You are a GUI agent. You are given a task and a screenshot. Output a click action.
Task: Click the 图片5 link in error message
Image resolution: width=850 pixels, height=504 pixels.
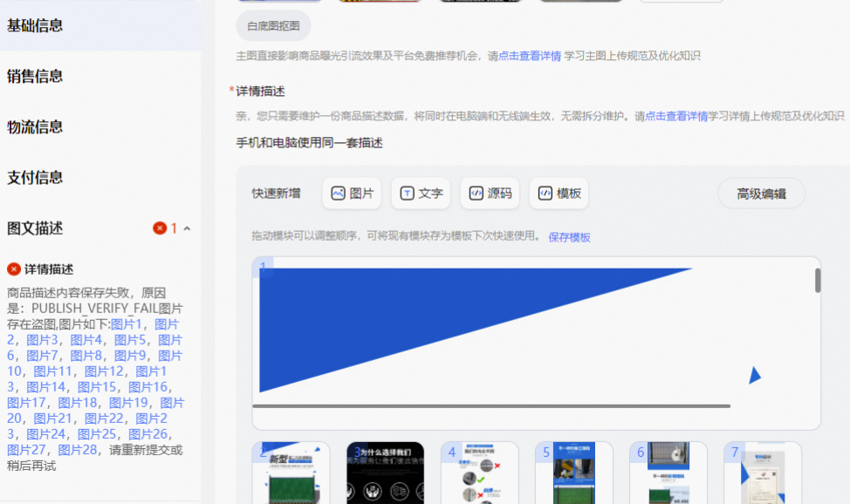(129, 340)
